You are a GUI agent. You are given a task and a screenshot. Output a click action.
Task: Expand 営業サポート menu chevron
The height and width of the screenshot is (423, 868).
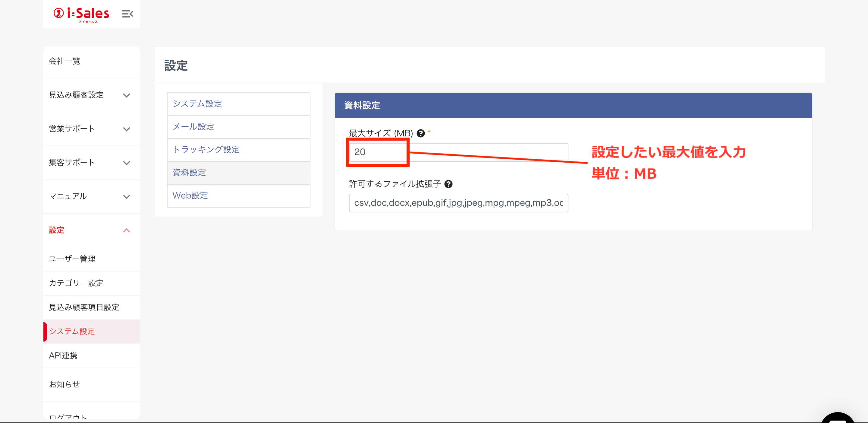[126, 129]
